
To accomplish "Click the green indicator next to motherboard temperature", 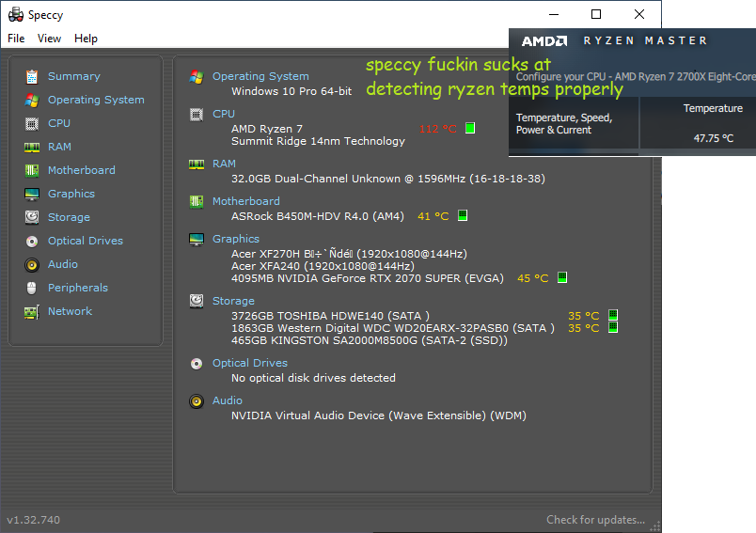I will (463, 215).
